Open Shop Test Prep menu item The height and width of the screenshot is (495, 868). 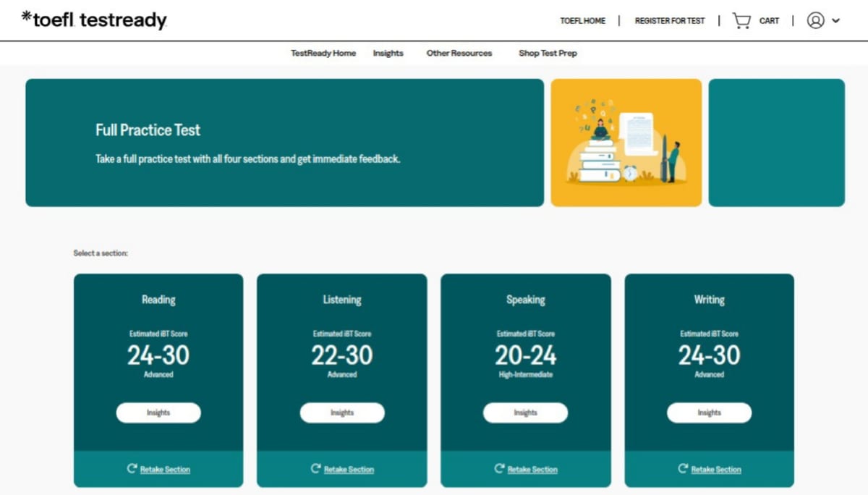click(x=548, y=53)
